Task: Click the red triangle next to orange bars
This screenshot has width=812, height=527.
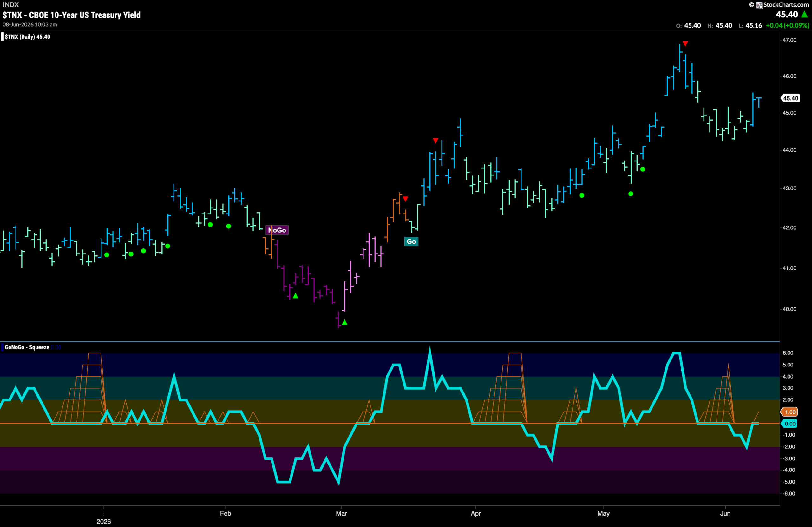Action: point(405,199)
